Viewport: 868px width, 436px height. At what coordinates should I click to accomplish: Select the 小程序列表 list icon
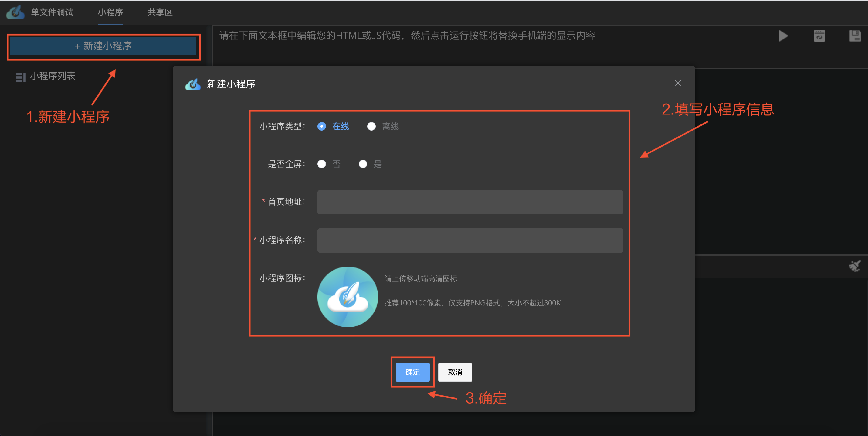[x=21, y=77]
